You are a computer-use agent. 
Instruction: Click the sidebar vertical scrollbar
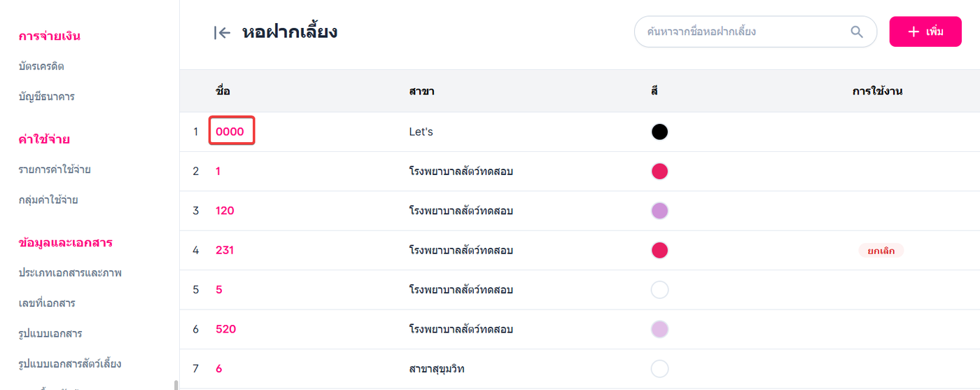176,384
